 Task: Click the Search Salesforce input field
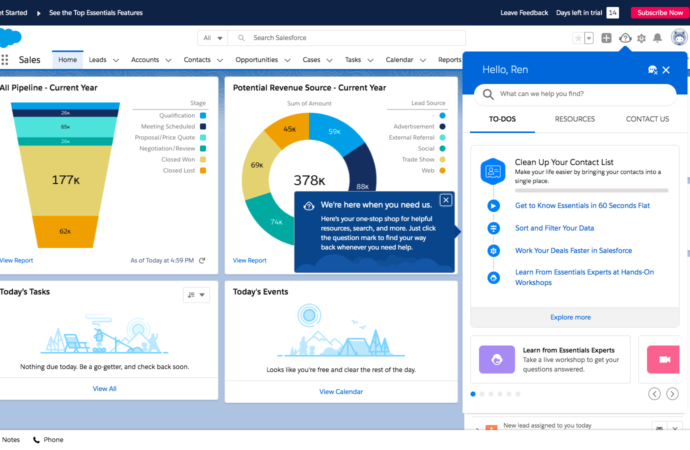pyautogui.click(x=347, y=38)
